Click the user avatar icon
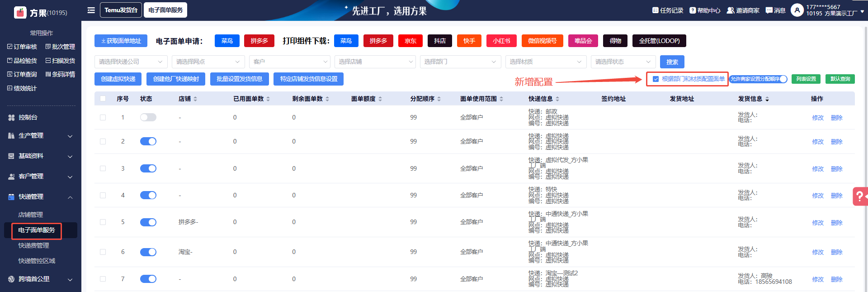Screen dimensions: 868x292 click(x=797, y=10)
